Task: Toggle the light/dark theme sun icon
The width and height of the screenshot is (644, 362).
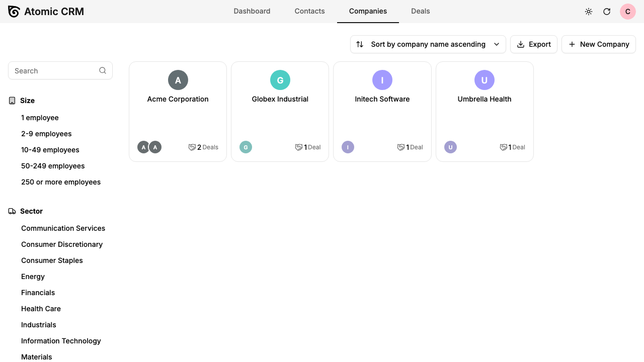Action: click(x=589, y=12)
